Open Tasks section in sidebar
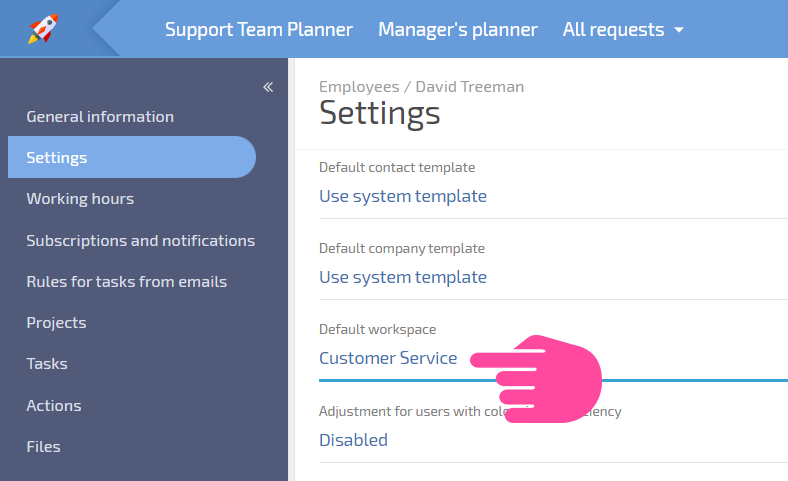The width and height of the screenshot is (788, 481). click(x=47, y=363)
